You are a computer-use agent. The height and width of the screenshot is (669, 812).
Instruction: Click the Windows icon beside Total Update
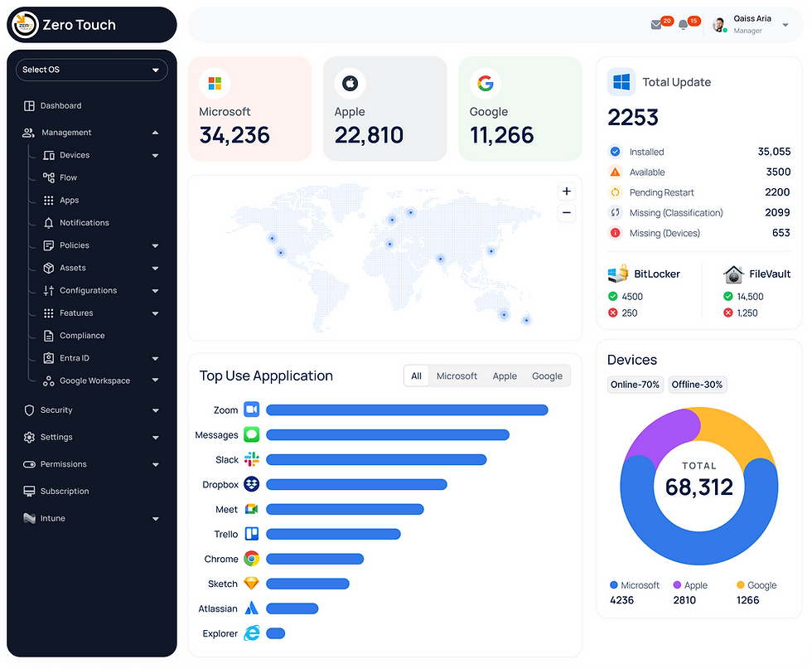click(x=621, y=82)
